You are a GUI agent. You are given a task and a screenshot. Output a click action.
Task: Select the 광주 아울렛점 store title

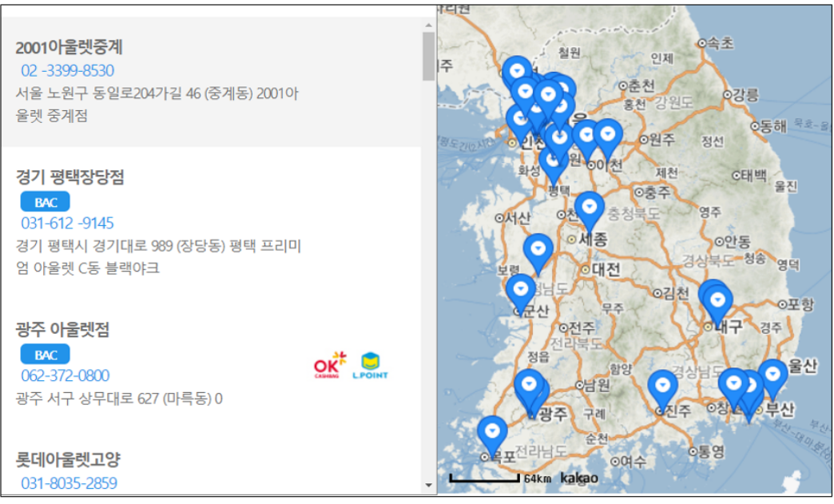pos(62,330)
